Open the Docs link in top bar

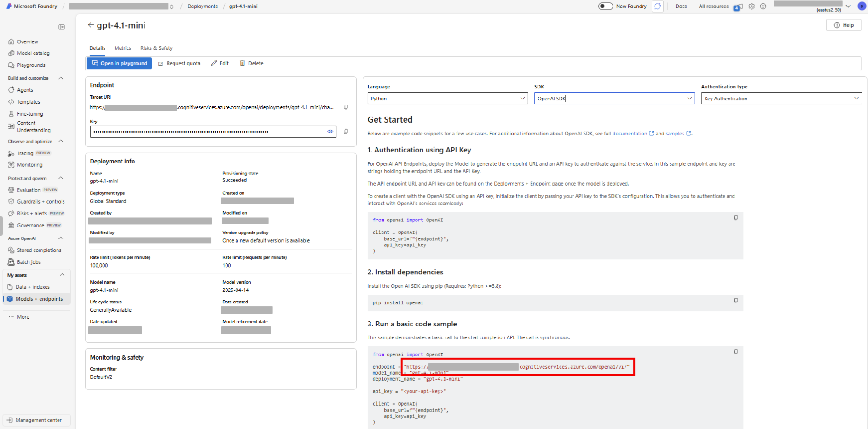(681, 6)
